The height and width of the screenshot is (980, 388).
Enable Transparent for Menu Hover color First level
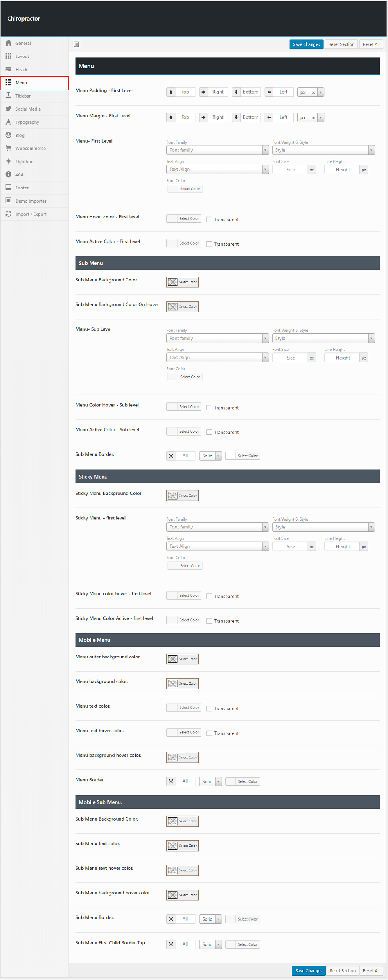click(209, 220)
